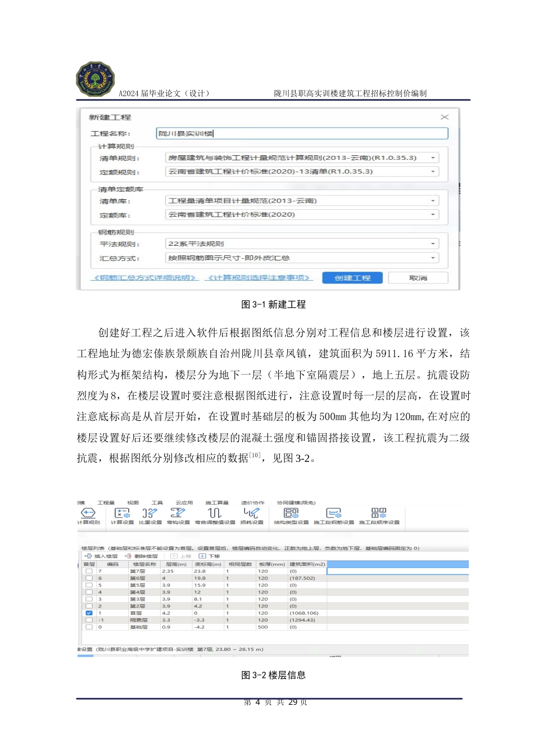Uncheck the 首层 checkbox for row 首层
This screenshot has height=756, width=534.
(x=89, y=613)
